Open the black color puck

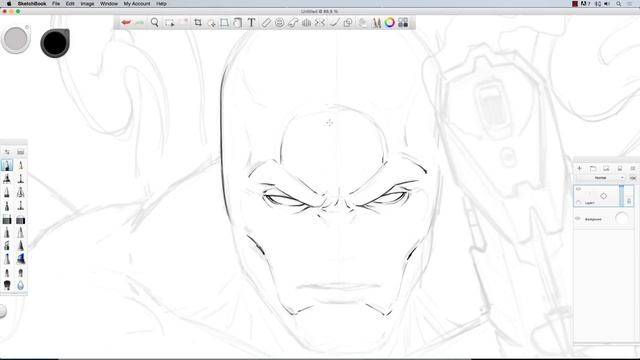(55, 43)
